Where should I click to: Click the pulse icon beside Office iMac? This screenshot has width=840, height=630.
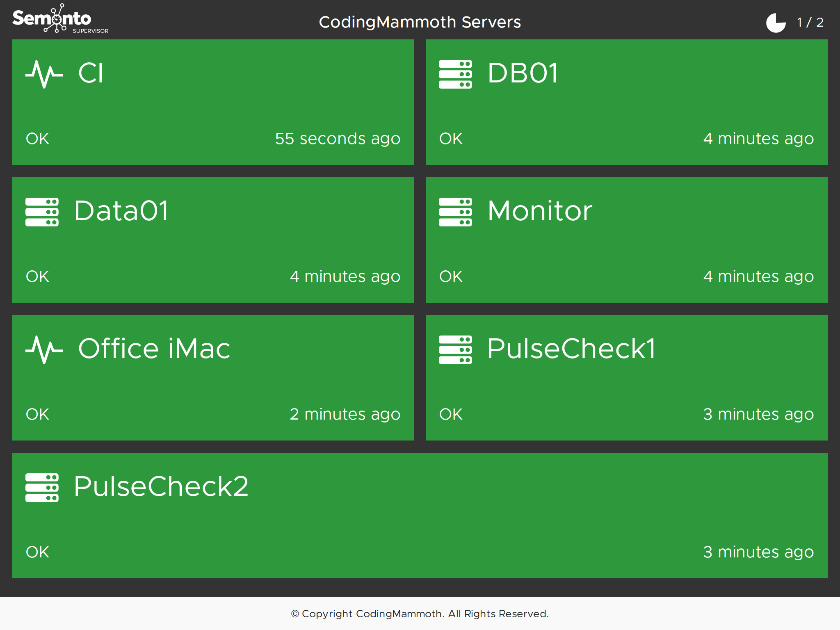[44, 350]
